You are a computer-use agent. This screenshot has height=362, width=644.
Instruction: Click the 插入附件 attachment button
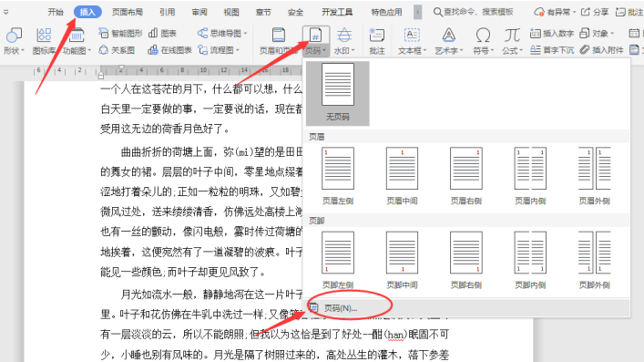(601, 50)
